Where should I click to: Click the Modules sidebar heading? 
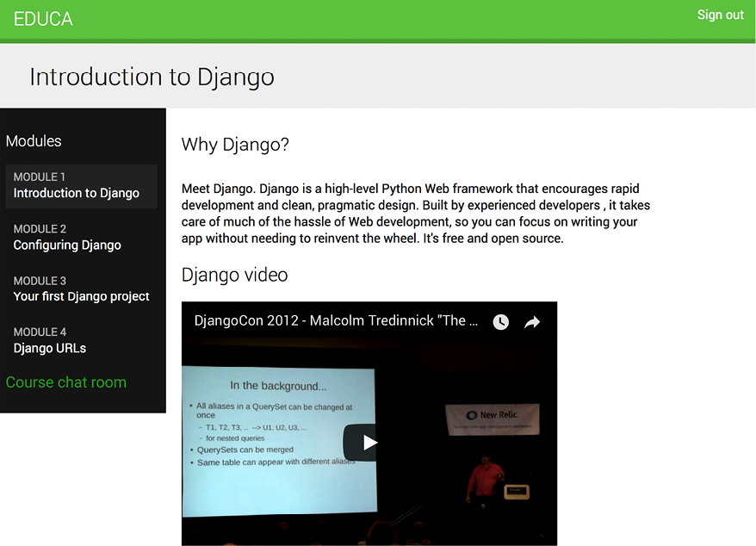[x=34, y=141]
